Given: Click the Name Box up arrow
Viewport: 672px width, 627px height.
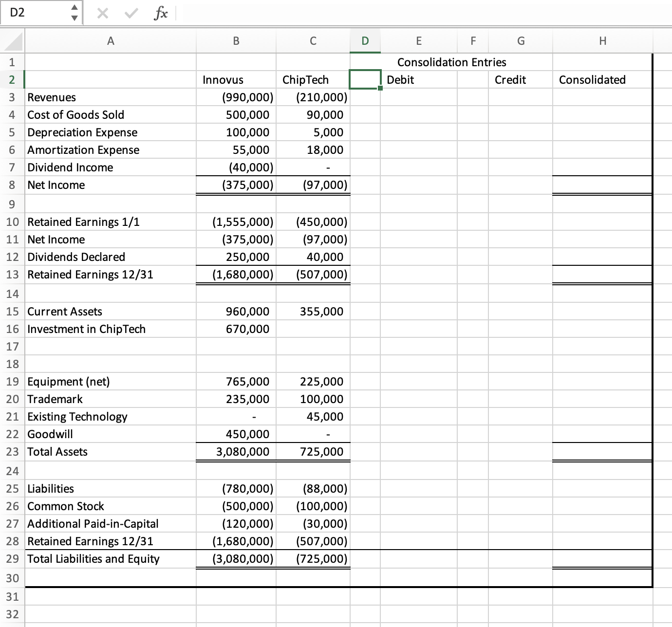Looking at the screenshot, I should pos(75,8).
